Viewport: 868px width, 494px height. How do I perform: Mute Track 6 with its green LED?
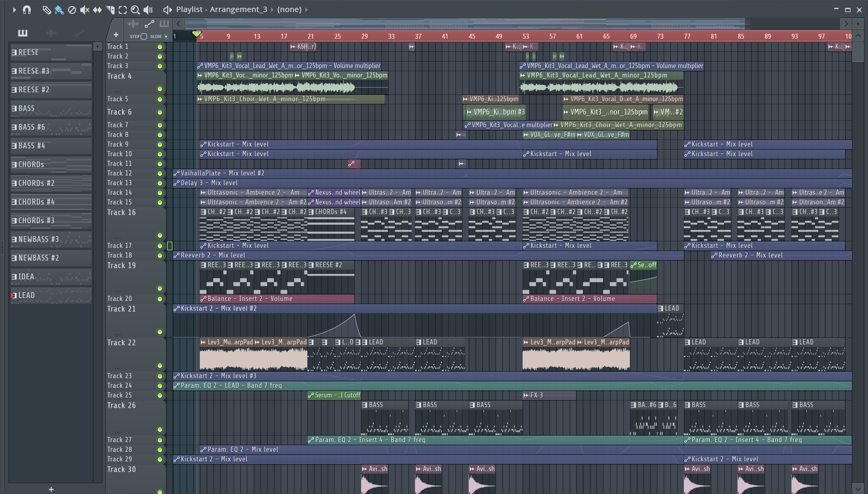(x=160, y=112)
